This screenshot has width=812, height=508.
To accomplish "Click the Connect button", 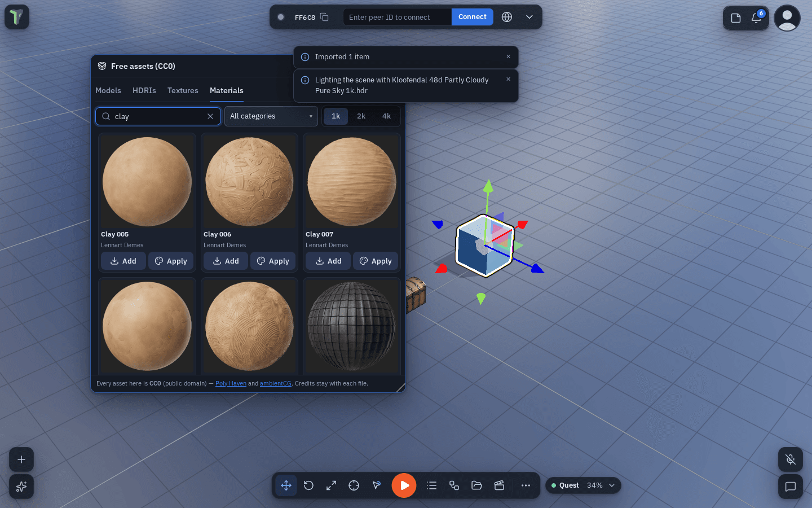I will [473, 17].
